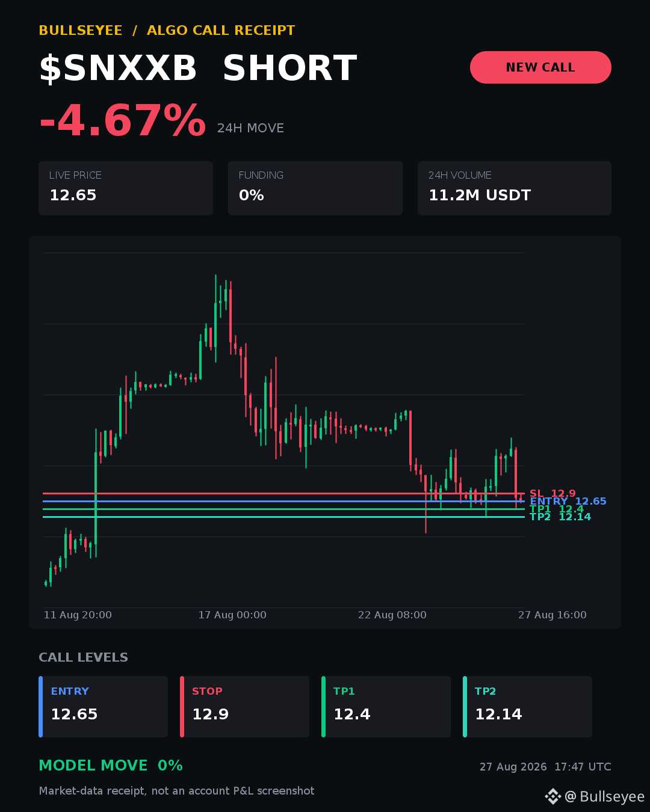Click the NEW CALL button
Screen dimensions: 650x812
(540, 67)
